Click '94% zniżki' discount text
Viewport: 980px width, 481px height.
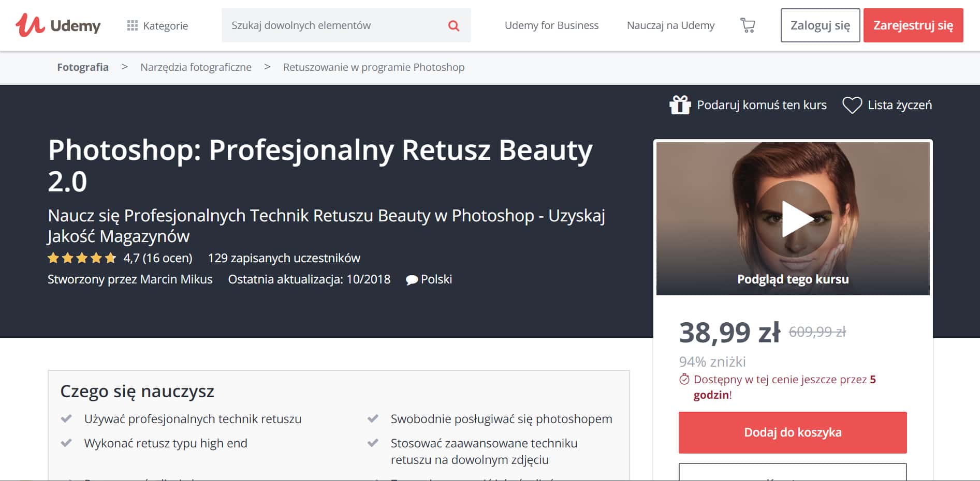[x=712, y=362]
